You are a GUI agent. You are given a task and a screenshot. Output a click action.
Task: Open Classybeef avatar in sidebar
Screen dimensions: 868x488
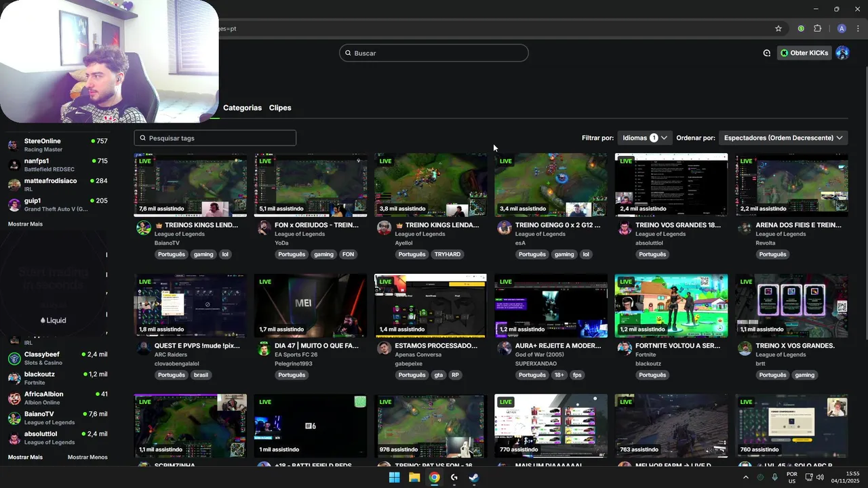point(14,359)
